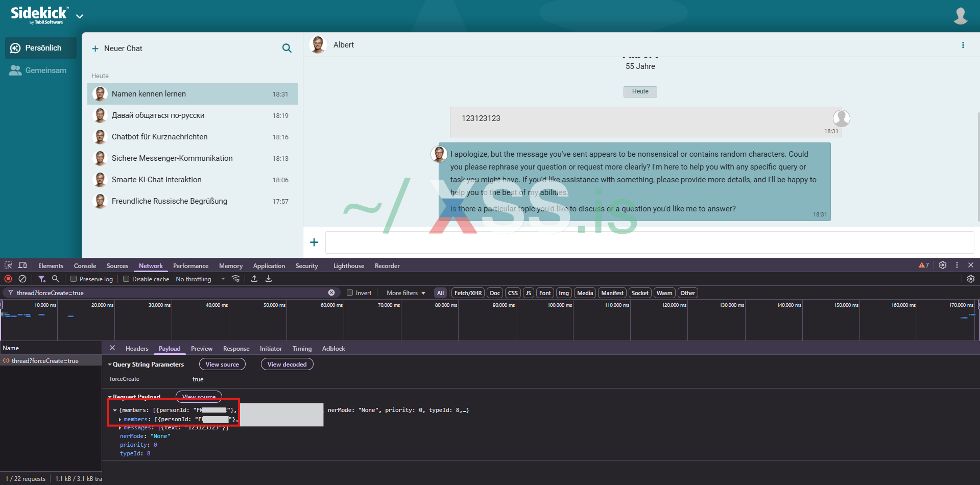Clear the filter text with X
This screenshot has width=980, height=485.
tap(331, 293)
